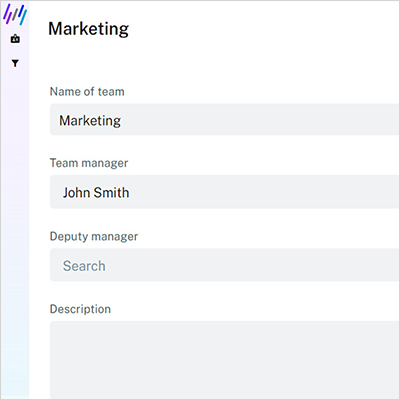This screenshot has width=400, height=400.
Task: Click empty space right of John Smith
Action: [x=263, y=192]
